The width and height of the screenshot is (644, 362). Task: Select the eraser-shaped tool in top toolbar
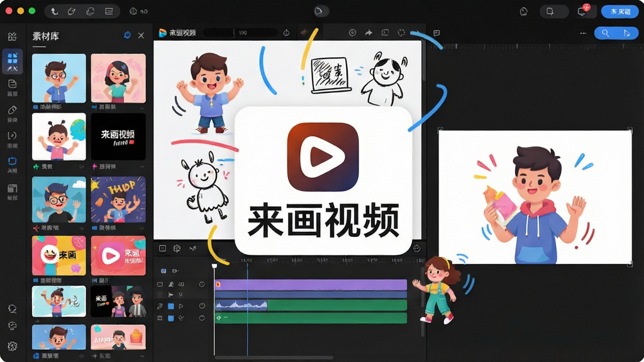[x=72, y=11]
